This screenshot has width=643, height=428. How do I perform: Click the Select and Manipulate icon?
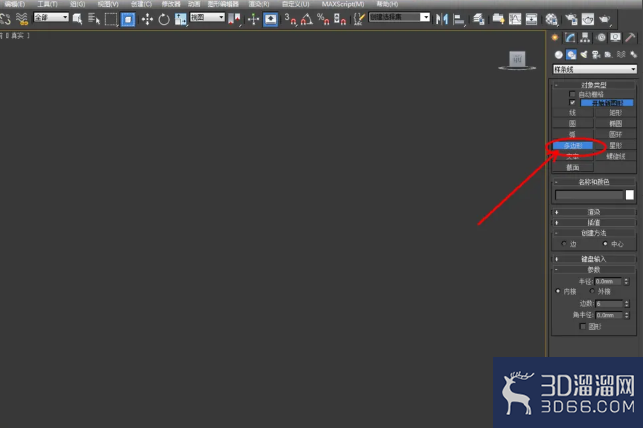[253, 19]
